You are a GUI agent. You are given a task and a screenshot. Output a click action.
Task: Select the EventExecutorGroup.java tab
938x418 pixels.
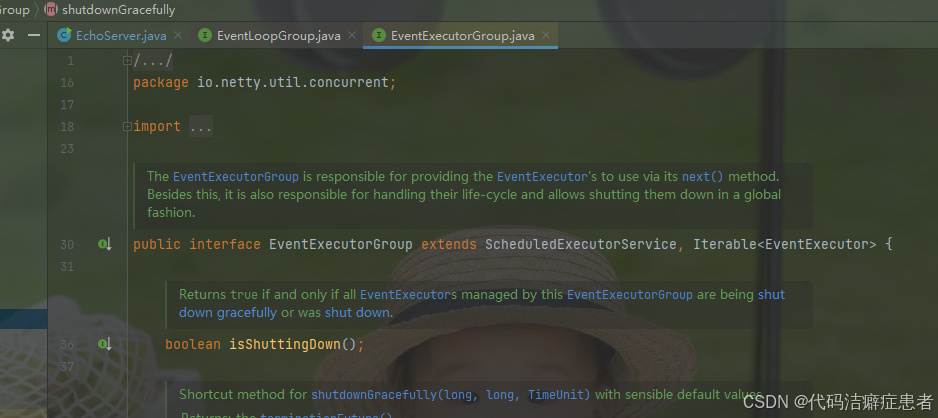coord(462,36)
